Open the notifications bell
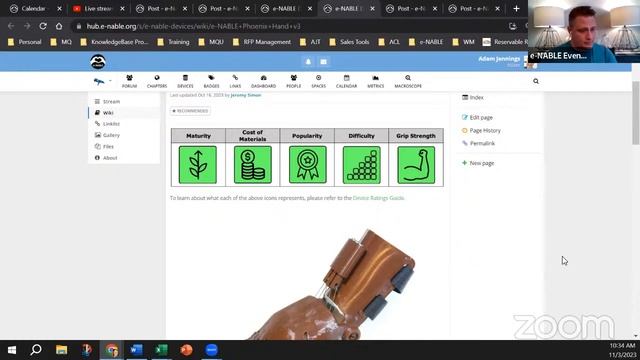 click(308, 62)
